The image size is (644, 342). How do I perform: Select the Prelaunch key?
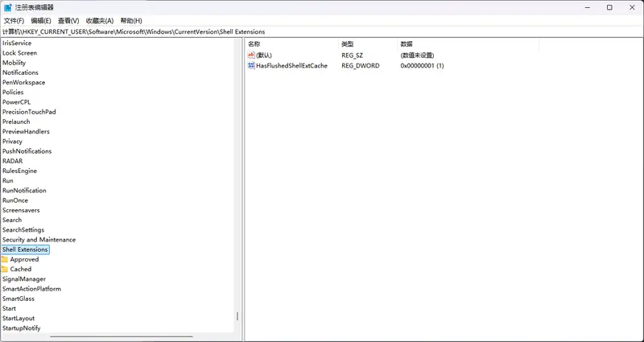pos(16,122)
